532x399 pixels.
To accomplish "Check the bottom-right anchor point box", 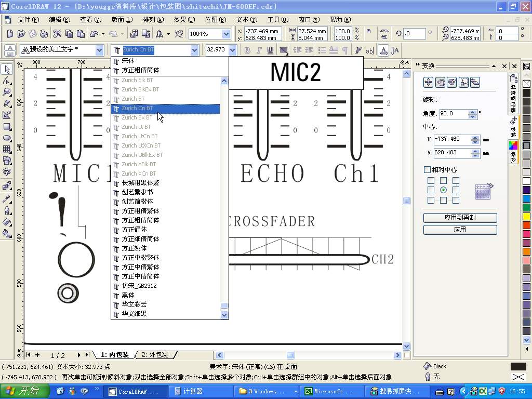I will 456,200.
